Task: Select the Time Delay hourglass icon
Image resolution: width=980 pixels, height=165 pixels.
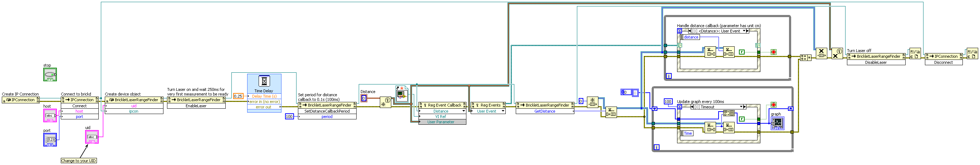Action: point(264,81)
